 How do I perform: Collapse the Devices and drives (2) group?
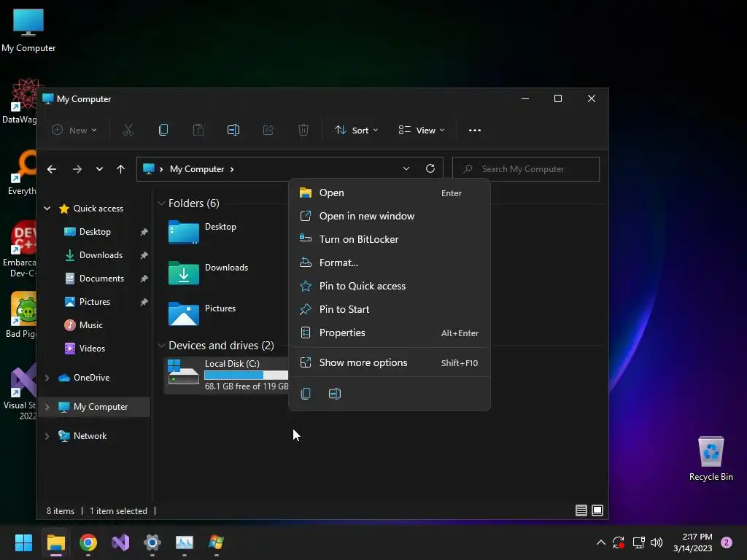[161, 345]
